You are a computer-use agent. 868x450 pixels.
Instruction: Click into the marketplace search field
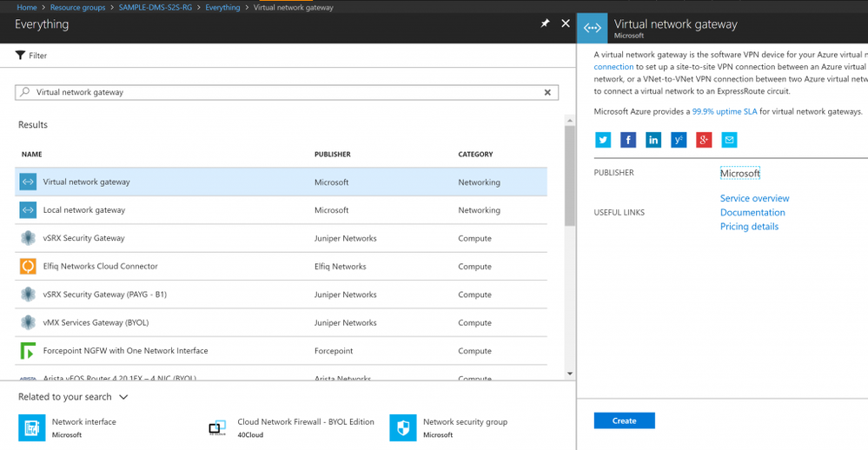click(286, 92)
